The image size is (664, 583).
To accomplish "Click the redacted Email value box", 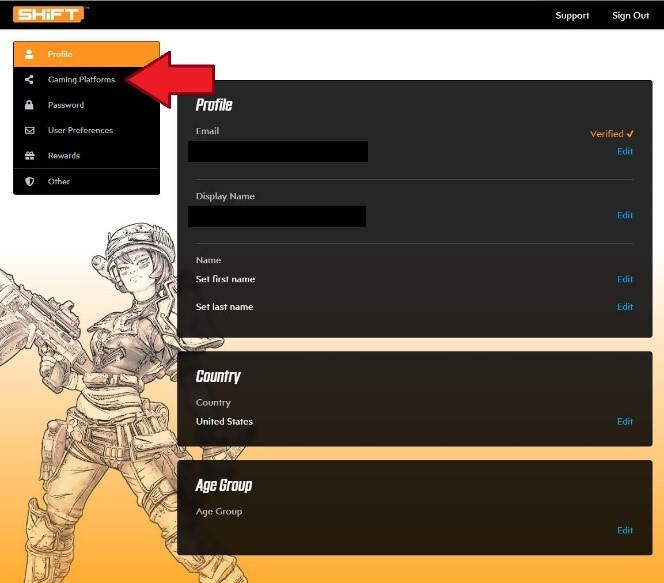I will click(x=278, y=152).
